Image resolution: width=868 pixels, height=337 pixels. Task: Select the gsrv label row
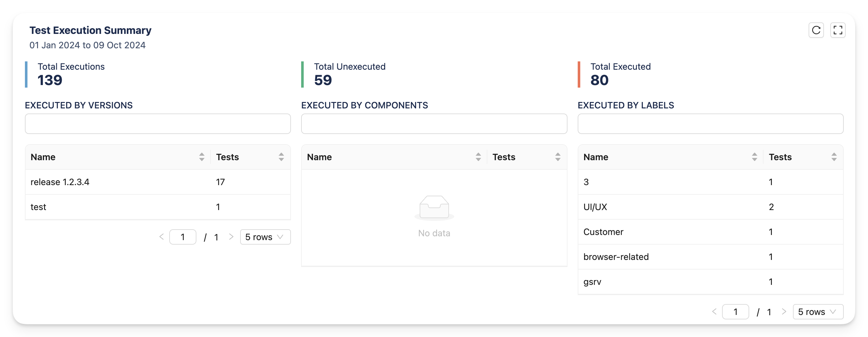click(x=710, y=282)
